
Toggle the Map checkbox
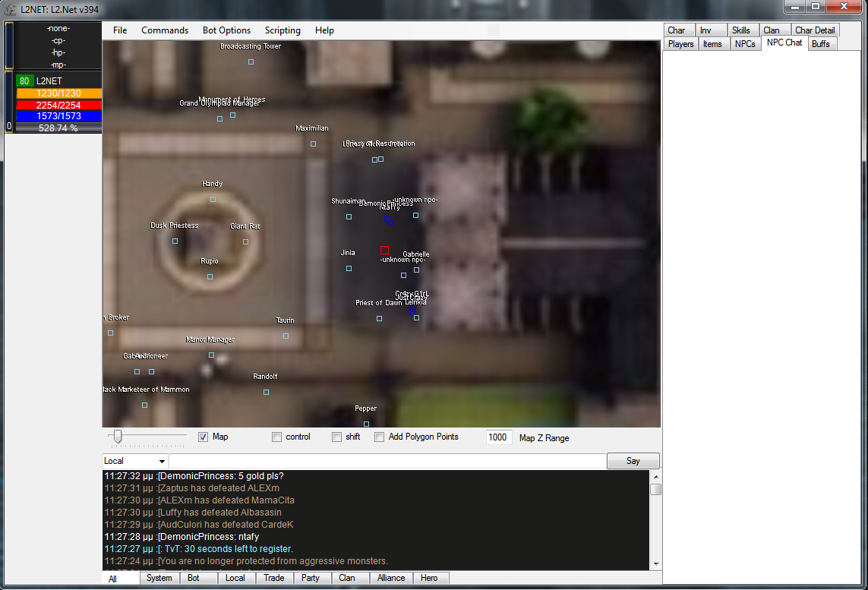pyautogui.click(x=204, y=437)
